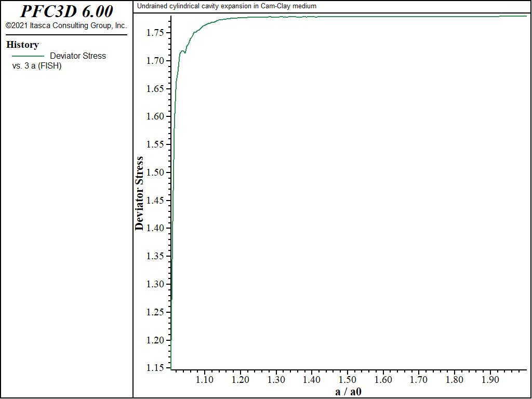
Task: Click the 1.55 y-axis tick label
Action: coord(156,144)
